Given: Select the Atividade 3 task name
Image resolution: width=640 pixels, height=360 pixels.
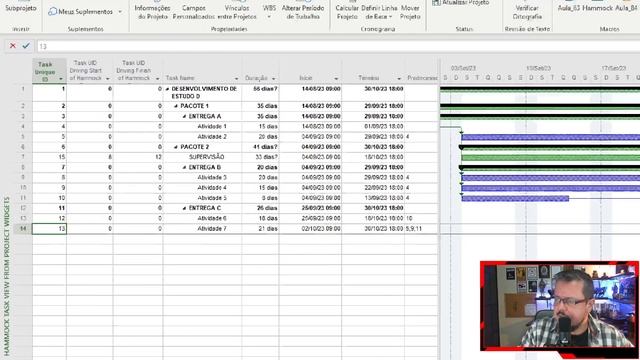Looking at the screenshot, I should (x=212, y=178).
